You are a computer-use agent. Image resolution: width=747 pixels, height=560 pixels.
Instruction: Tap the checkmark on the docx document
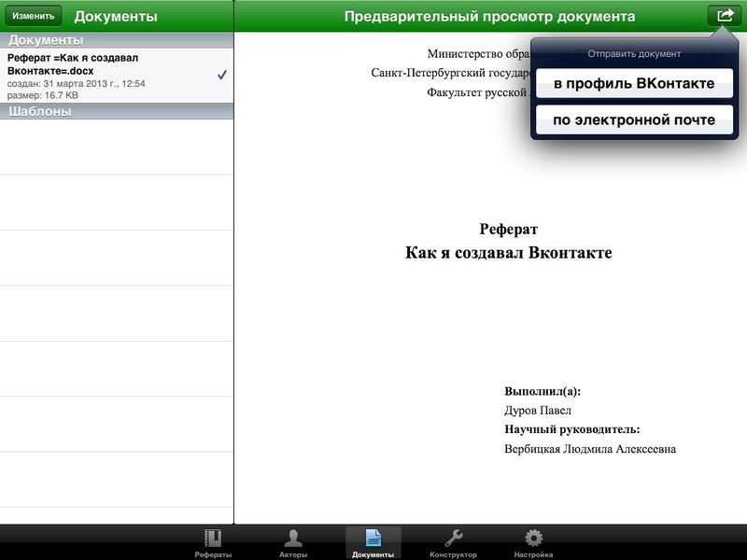(222, 75)
